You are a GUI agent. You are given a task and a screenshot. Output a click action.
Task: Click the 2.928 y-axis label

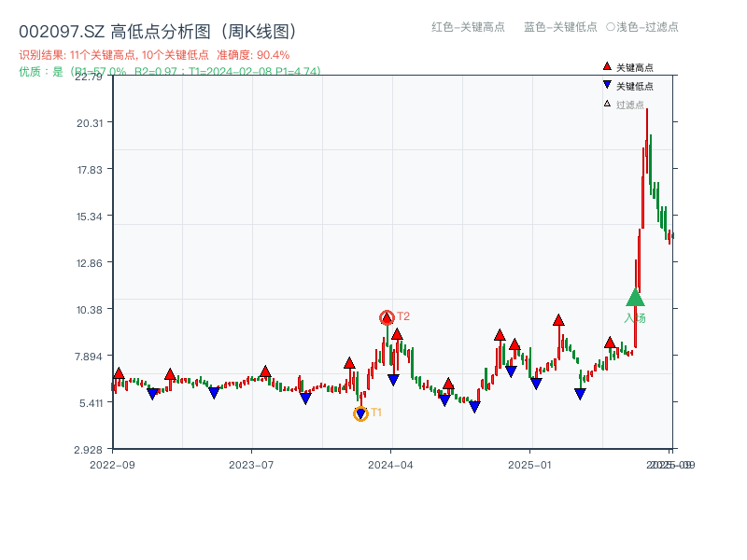(89, 450)
